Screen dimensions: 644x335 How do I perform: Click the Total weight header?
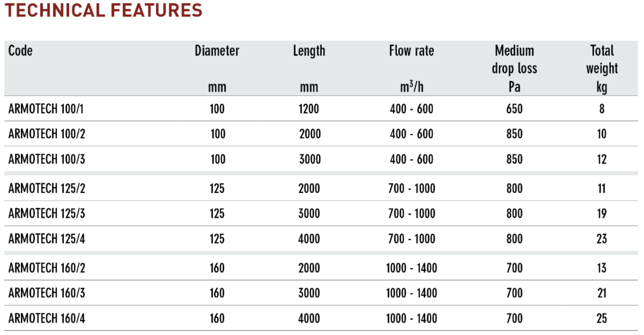coord(602,60)
